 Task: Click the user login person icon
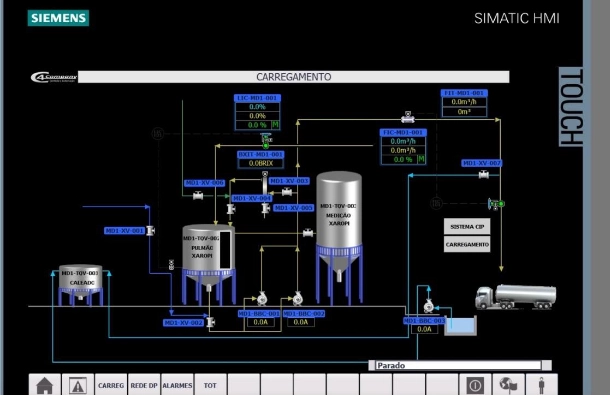pyautogui.click(x=541, y=385)
